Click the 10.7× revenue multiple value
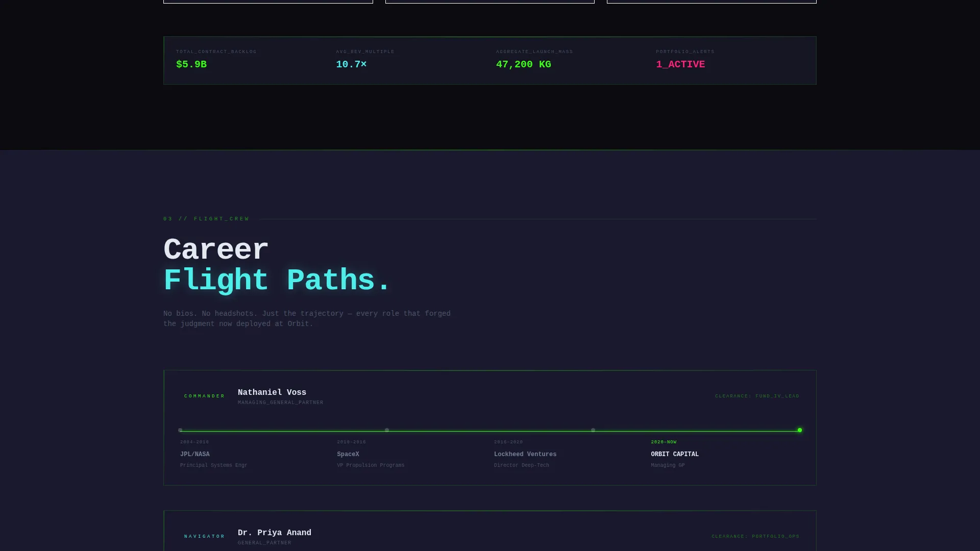980x551 pixels. click(351, 64)
